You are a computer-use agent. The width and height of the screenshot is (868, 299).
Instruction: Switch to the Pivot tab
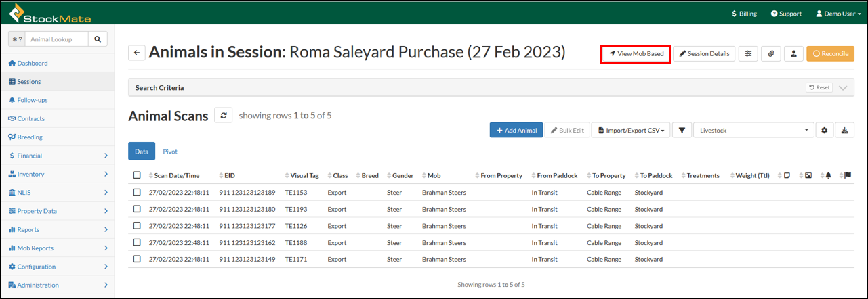[x=170, y=152]
